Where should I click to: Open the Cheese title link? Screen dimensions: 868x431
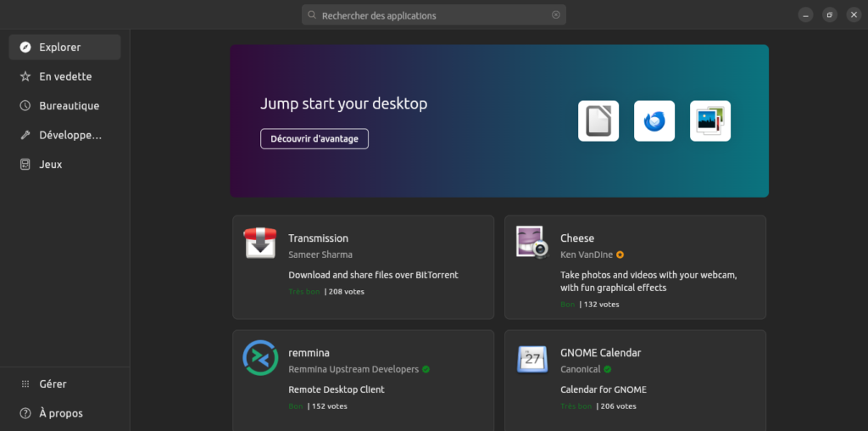576,238
